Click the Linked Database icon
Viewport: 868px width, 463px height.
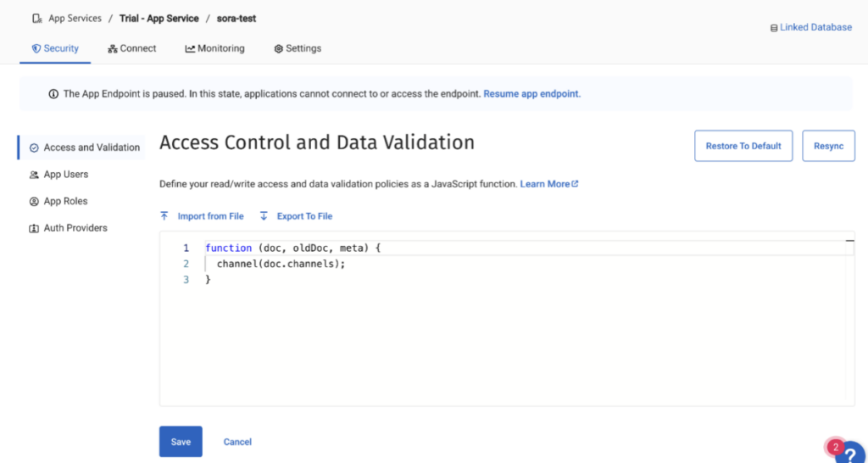coord(773,28)
